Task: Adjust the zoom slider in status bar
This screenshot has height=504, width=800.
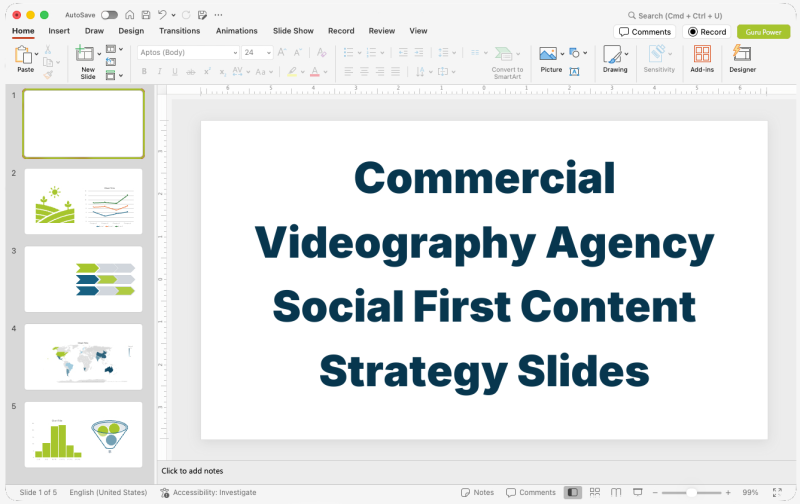Action: click(x=691, y=492)
